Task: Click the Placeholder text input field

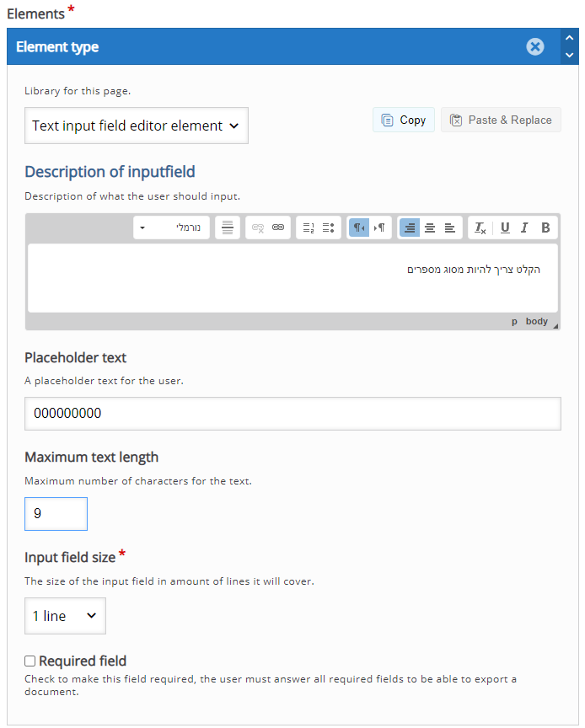Action: (x=292, y=414)
